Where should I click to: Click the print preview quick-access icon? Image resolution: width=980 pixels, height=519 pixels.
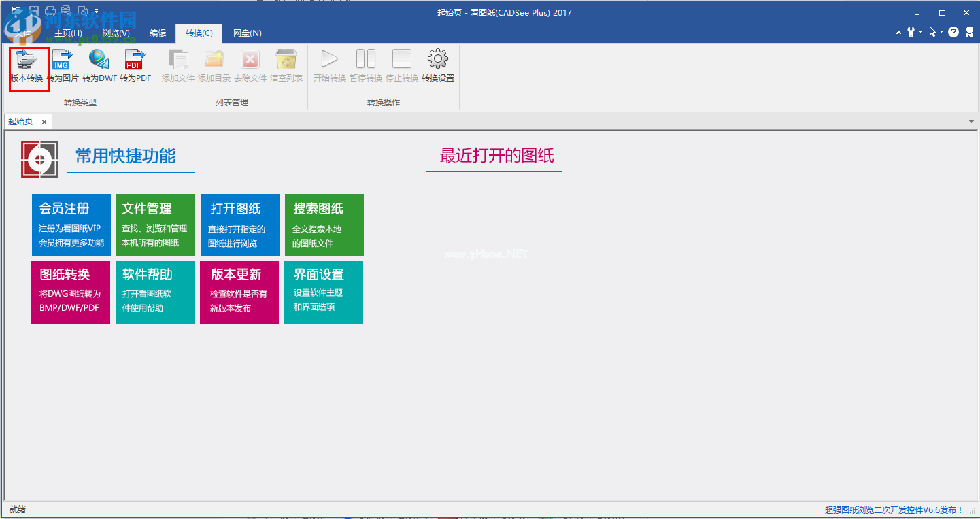point(83,11)
